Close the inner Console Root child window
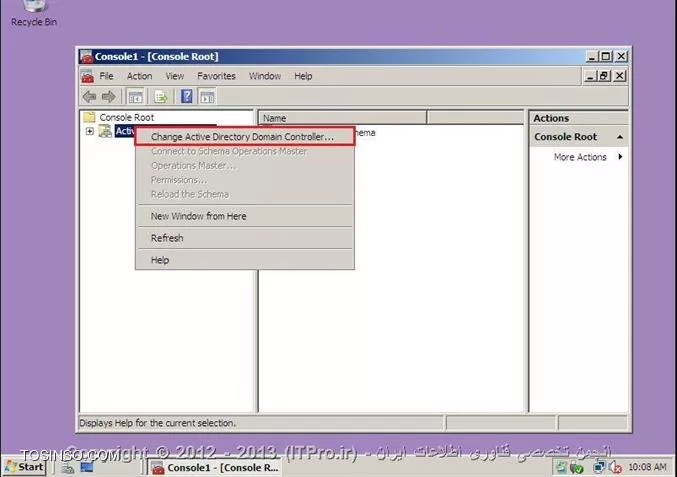The image size is (677, 477). 620,76
